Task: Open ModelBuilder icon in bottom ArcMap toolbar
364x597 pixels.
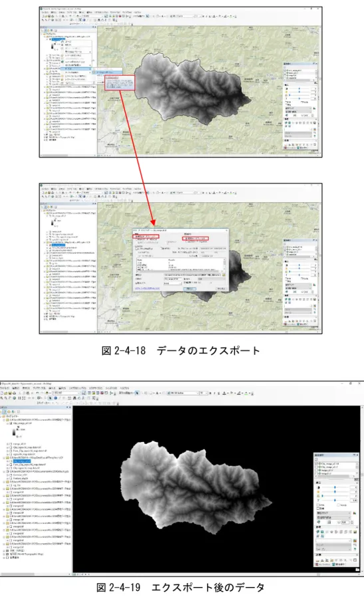Action: 111,393
